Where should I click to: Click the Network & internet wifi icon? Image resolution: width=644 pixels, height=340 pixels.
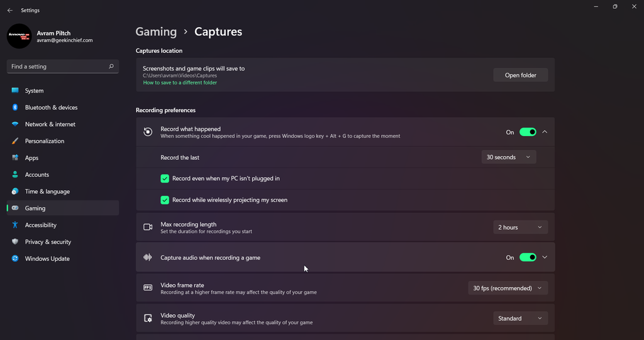pos(15,125)
